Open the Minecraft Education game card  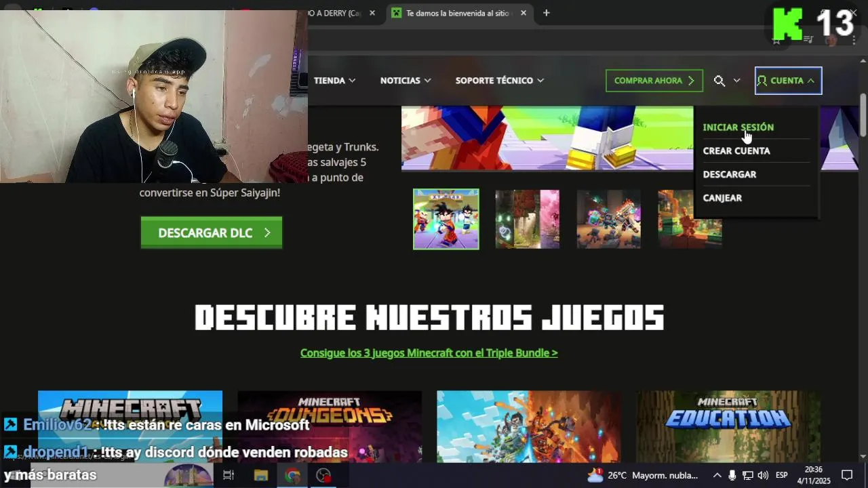coord(728,426)
